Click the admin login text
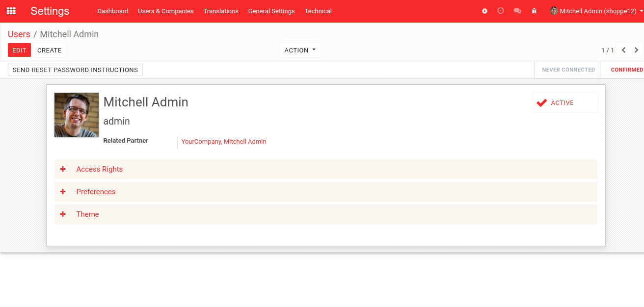 [117, 121]
